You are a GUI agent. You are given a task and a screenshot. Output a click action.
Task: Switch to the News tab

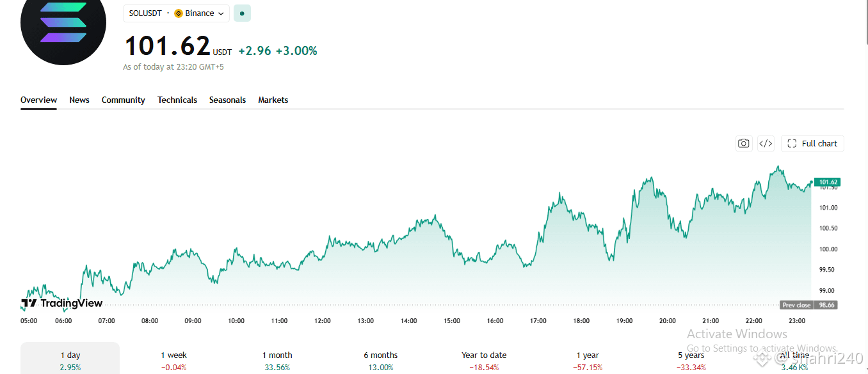point(79,100)
